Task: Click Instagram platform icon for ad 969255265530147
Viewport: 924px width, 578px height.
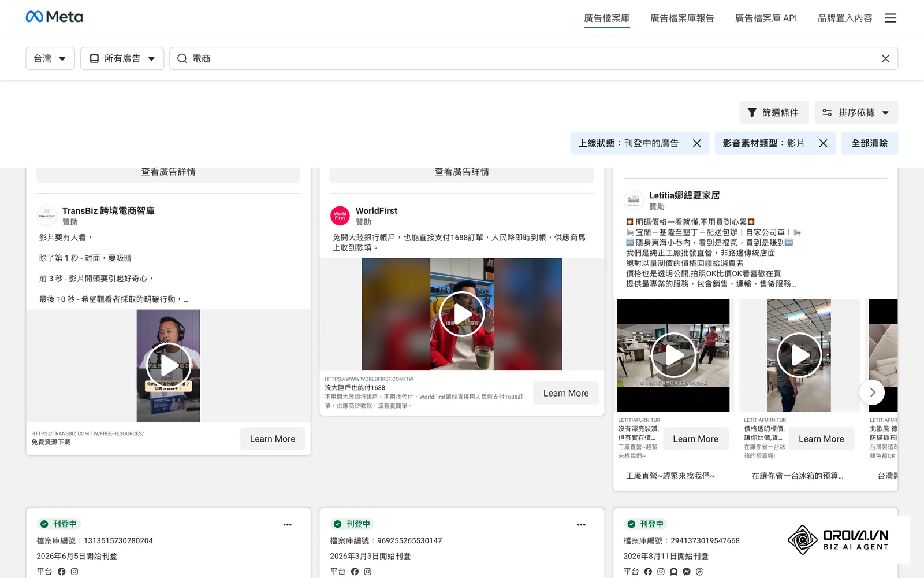Action: pyautogui.click(x=368, y=572)
